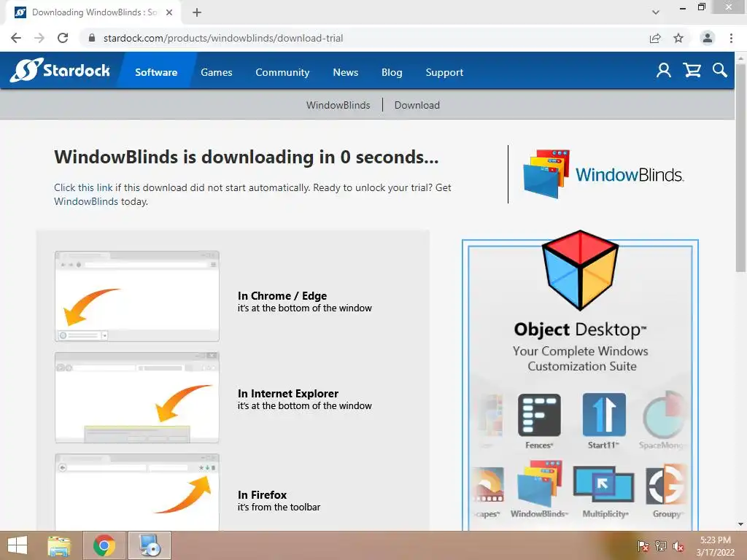Open the Games menu
Screen dimensions: 747x560
(x=216, y=72)
